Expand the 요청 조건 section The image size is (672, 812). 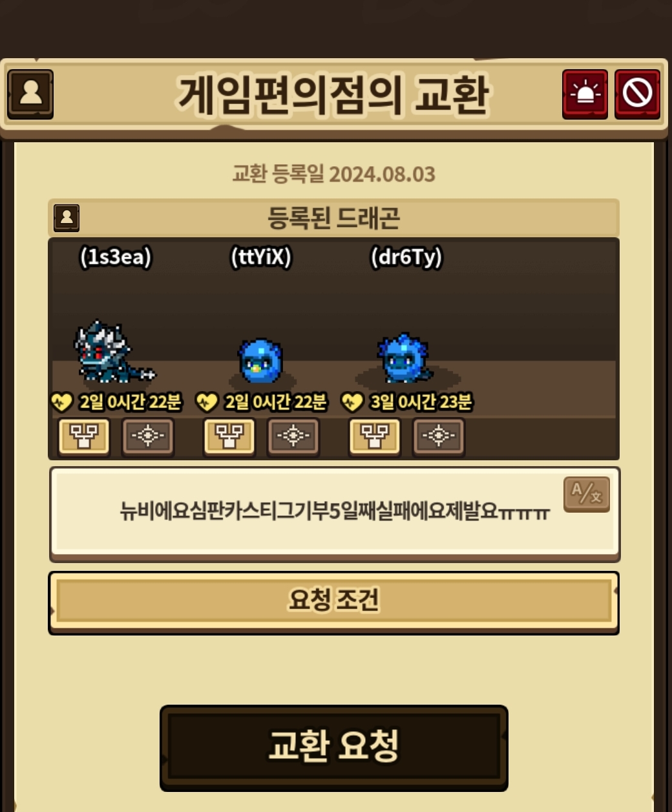(334, 603)
